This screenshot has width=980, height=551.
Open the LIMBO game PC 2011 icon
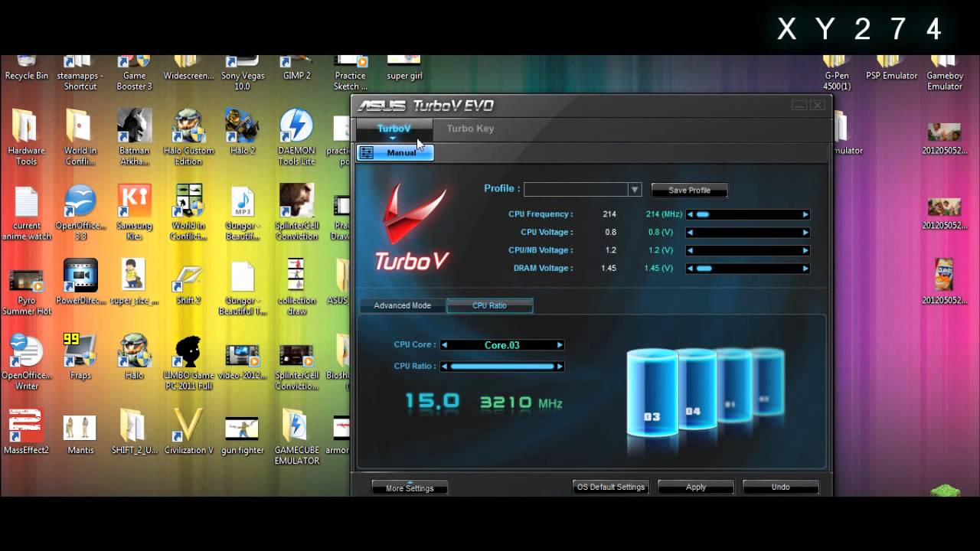pyautogui.click(x=188, y=363)
